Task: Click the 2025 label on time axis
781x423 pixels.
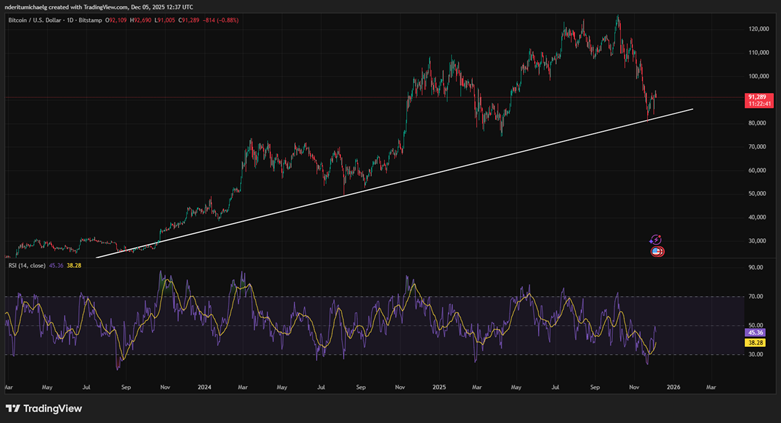Action: (438, 386)
